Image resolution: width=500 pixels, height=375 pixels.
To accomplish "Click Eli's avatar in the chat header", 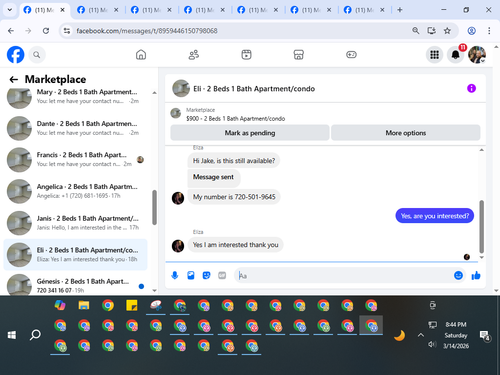I will point(181,88).
